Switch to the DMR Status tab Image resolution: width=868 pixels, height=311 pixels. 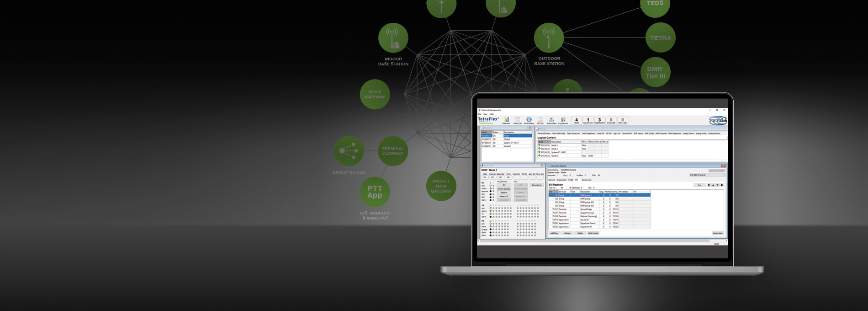click(638, 134)
